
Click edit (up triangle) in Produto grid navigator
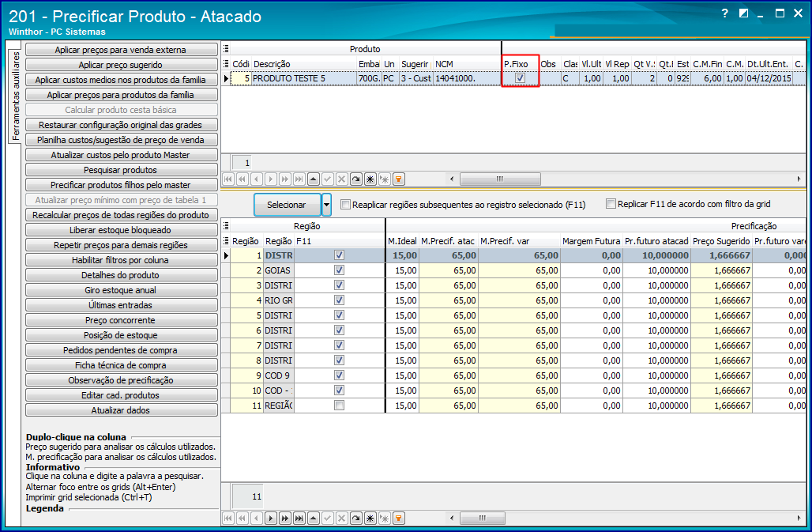tap(314, 179)
